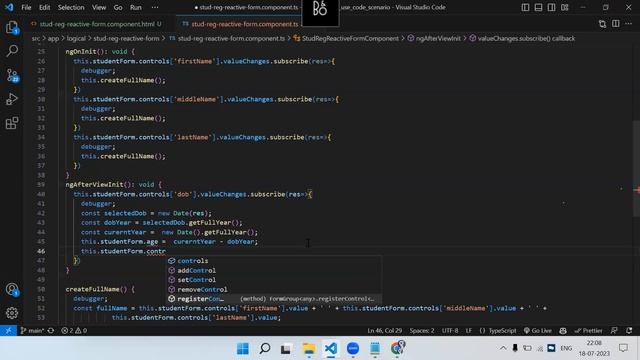640x360 pixels.
Task: Open the Explorer view in activity bar
Action: (12, 28)
